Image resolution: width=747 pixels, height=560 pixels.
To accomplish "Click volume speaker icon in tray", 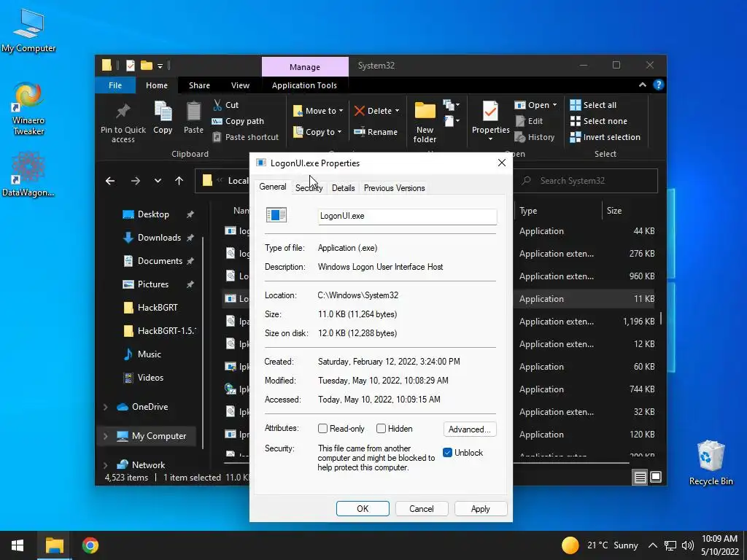I will pyautogui.click(x=687, y=545).
